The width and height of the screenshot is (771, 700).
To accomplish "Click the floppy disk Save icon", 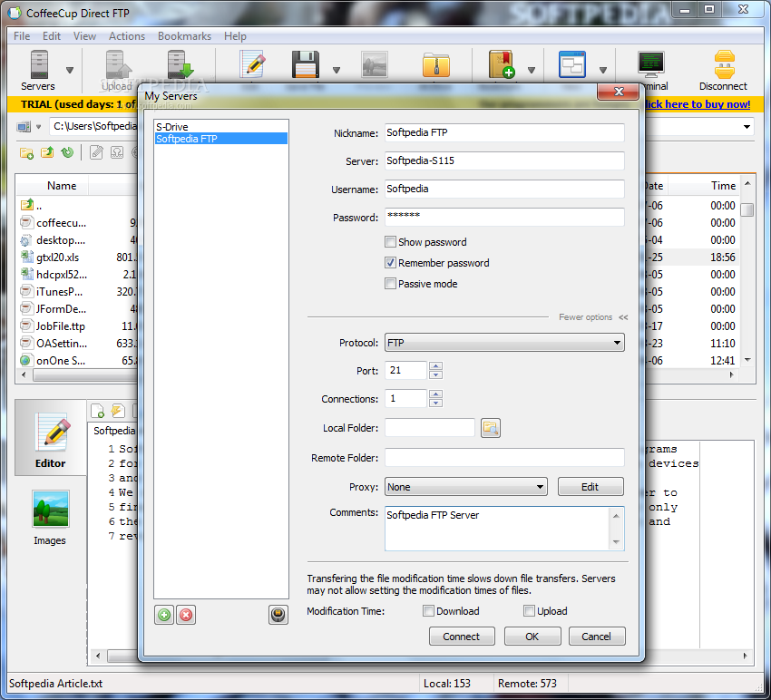I will (x=306, y=64).
